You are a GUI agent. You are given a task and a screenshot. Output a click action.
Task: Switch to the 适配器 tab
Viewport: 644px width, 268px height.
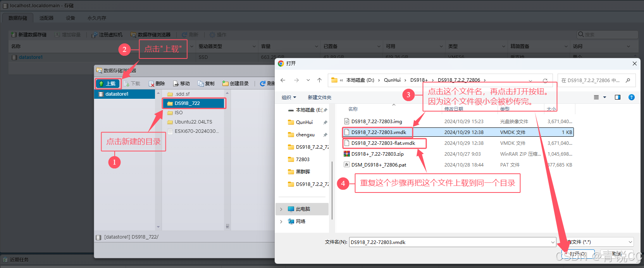(46, 18)
